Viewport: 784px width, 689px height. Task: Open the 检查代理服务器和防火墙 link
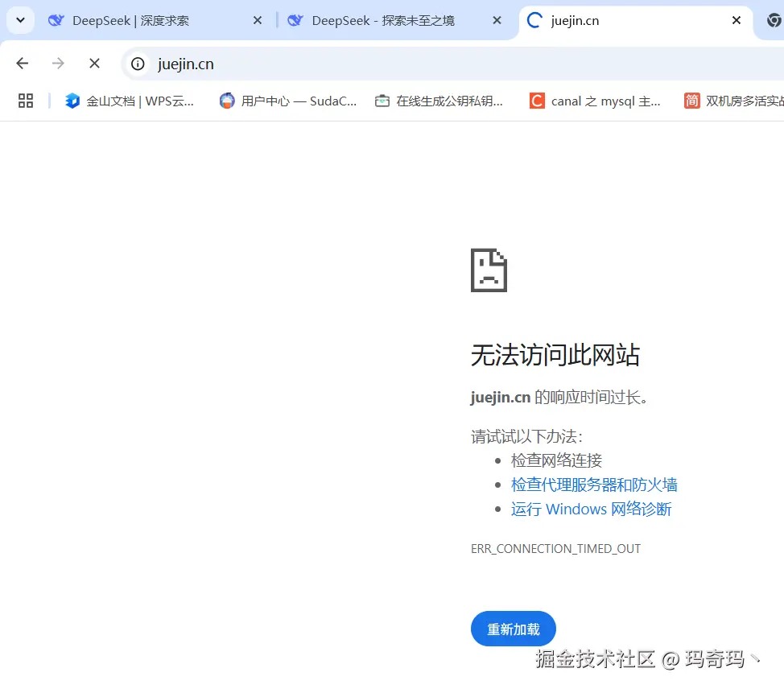pyautogui.click(x=595, y=484)
